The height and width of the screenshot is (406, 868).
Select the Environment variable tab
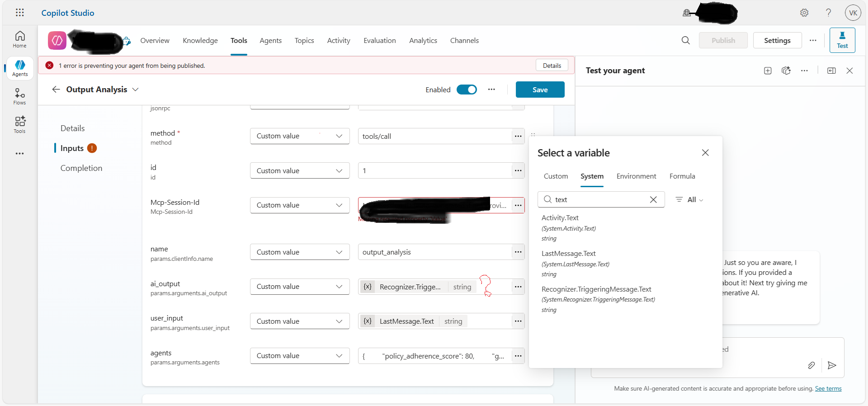coord(636,176)
